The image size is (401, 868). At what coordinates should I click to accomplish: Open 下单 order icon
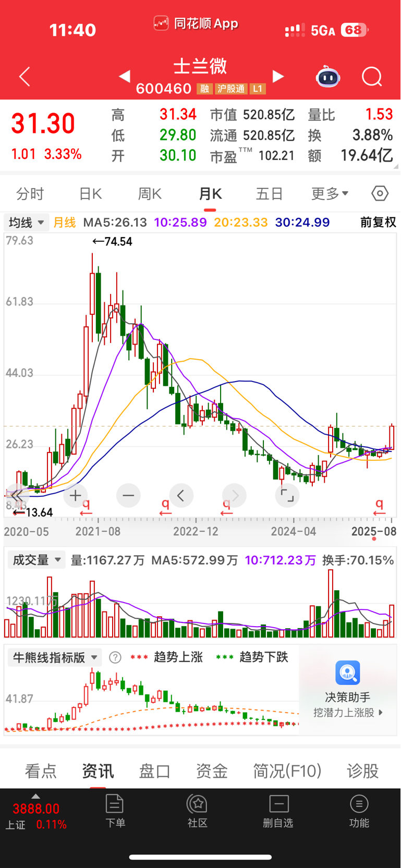pos(115,811)
